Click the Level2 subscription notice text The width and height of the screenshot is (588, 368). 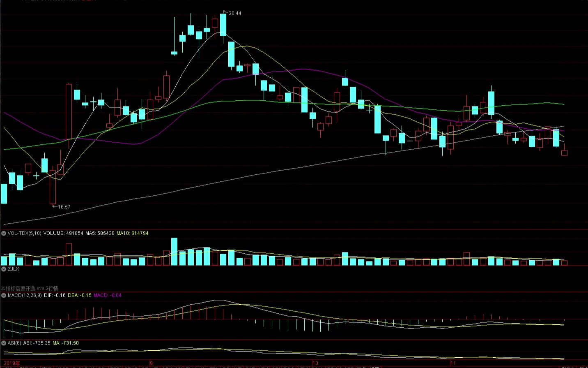point(30,288)
